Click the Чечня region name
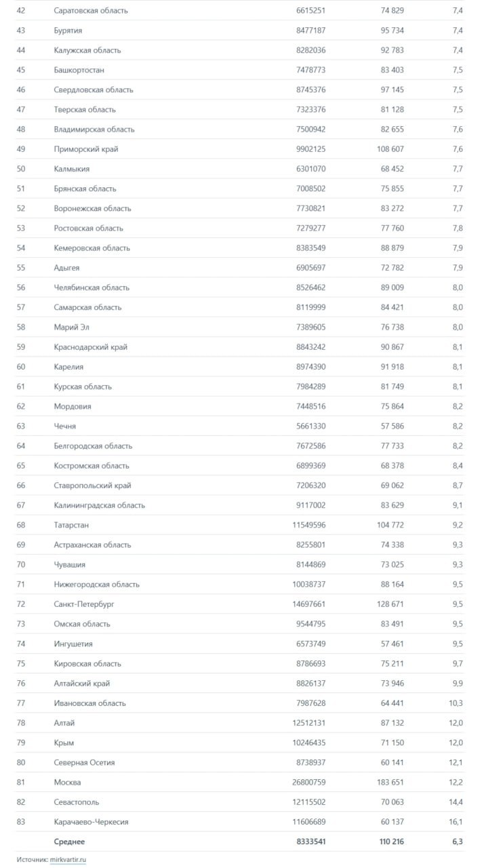The width and height of the screenshot is (484, 868). tap(65, 426)
